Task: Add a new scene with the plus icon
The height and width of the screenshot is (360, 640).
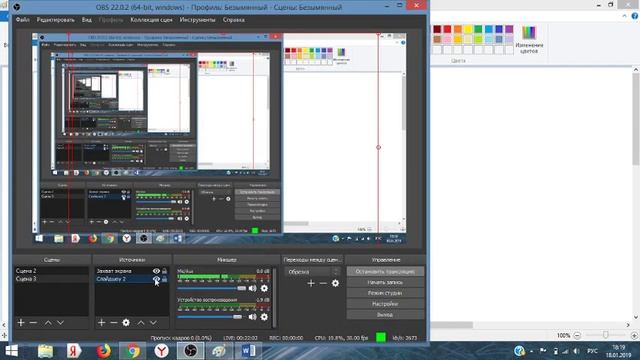Action: pyautogui.click(x=21, y=322)
